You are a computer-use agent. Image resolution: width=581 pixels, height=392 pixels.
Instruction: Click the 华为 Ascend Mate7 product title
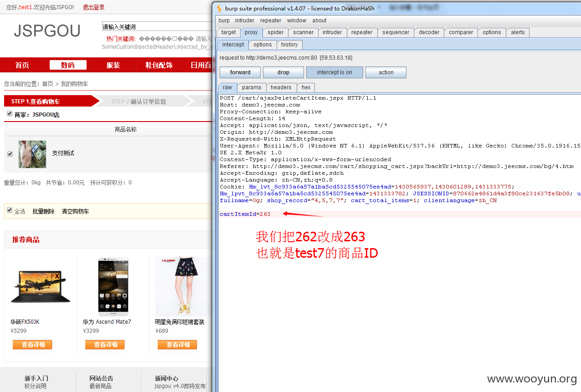[x=107, y=322]
